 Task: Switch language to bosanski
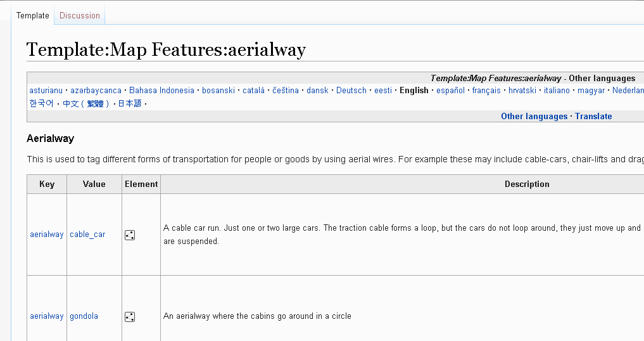click(218, 91)
